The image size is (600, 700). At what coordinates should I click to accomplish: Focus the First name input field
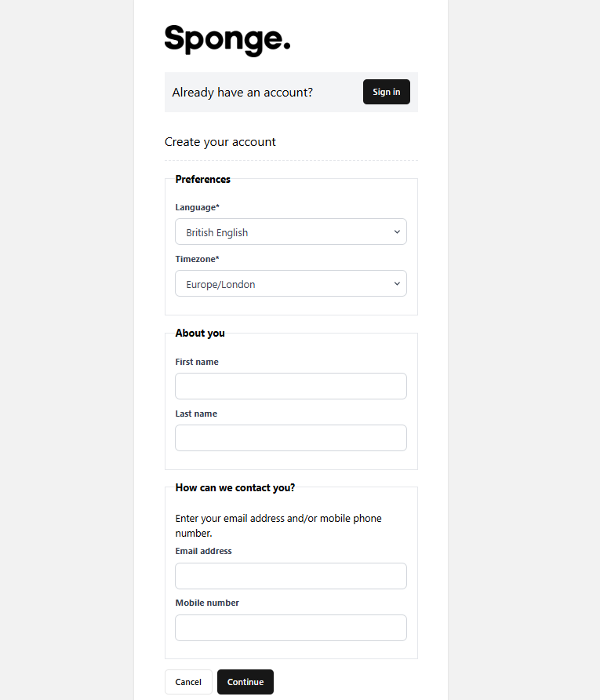click(290, 386)
